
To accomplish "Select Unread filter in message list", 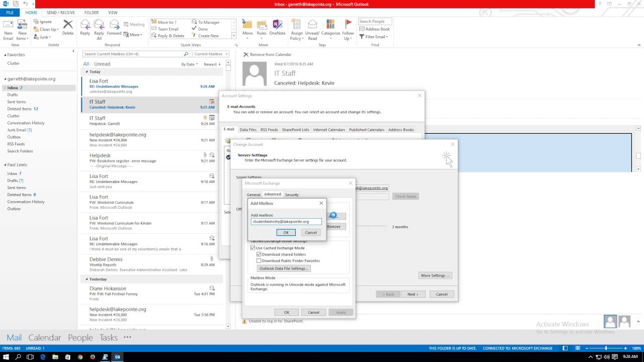I will tap(102, 64).
